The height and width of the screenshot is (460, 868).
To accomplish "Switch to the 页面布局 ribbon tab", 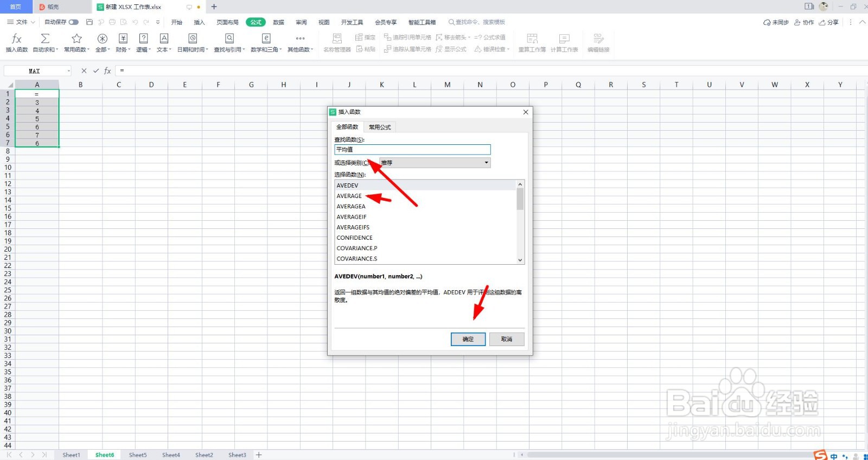I will (227, 22).
